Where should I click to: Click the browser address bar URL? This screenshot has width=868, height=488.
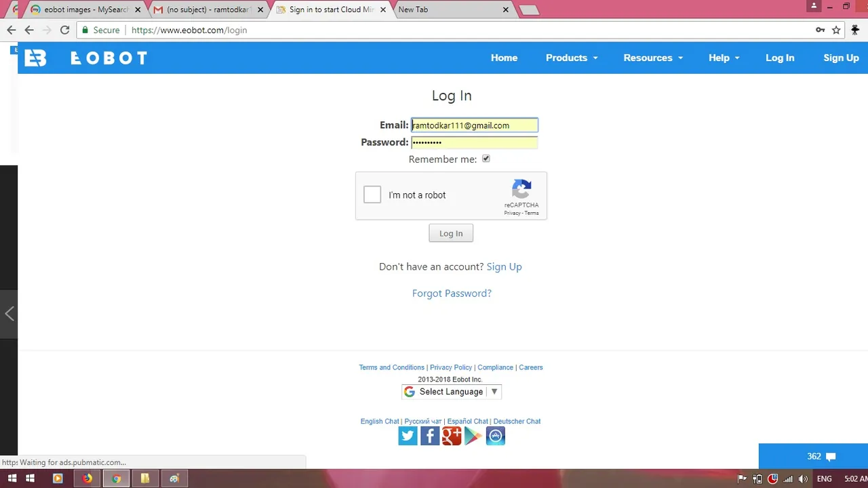point(189,30)
